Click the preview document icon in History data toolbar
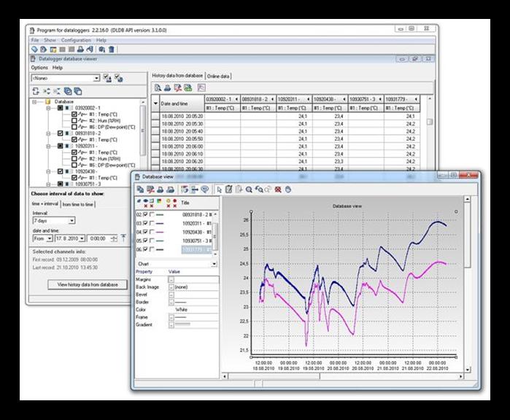The height and width of the screenshot is (420, 510). click(158, 87)
